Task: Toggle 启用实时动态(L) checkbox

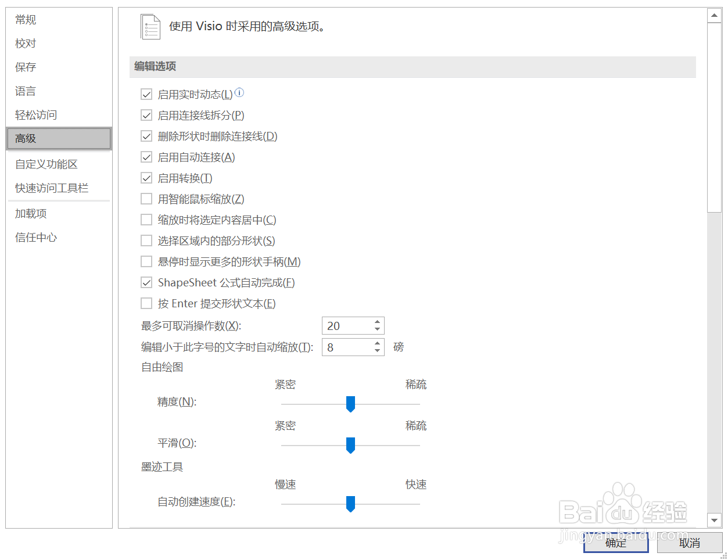Action: 146,94
